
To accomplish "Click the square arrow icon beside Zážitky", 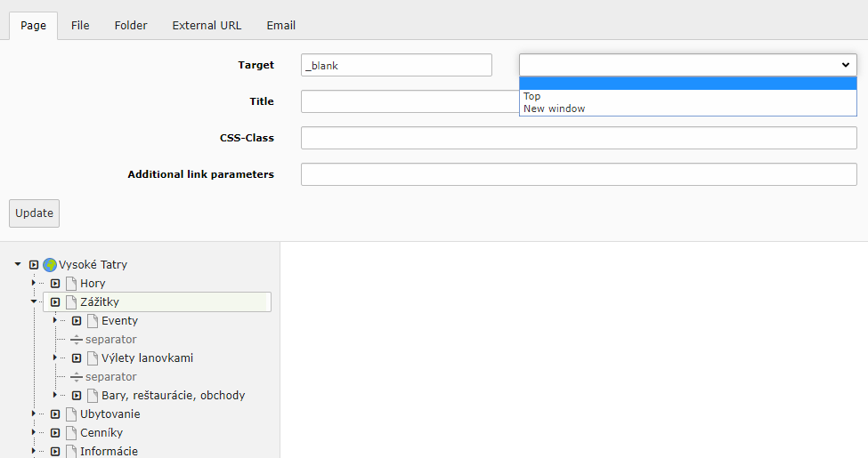I will [x=55, y=302].
